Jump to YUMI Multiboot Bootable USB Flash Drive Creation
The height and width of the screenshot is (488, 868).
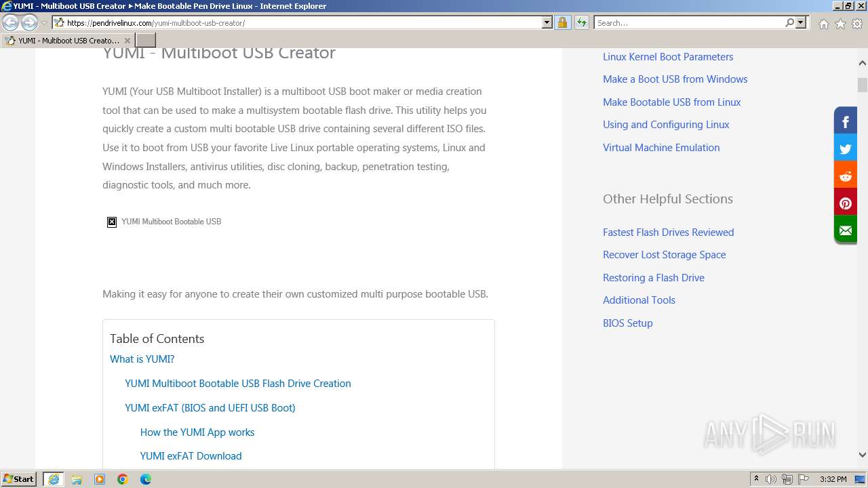(238, 384)
